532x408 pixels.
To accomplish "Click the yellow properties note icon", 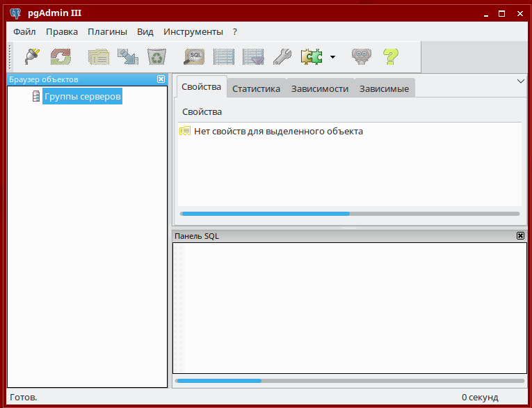I will tap(185, 131).
